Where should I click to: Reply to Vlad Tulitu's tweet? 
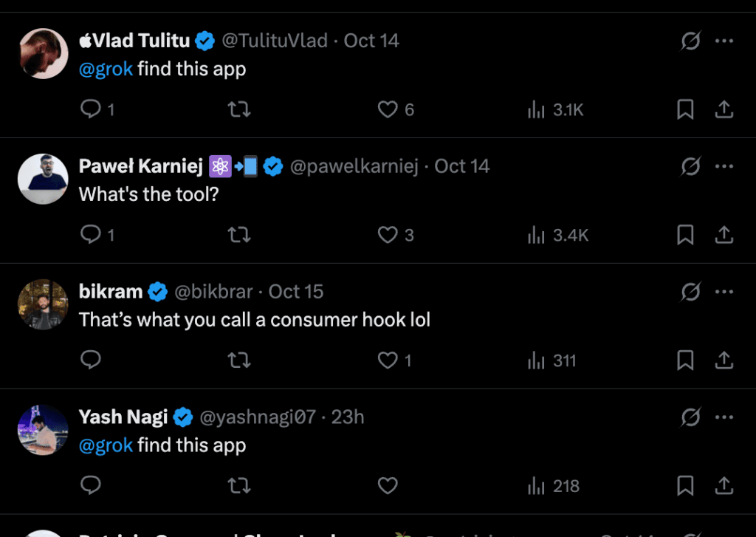(x=91, y=110)
